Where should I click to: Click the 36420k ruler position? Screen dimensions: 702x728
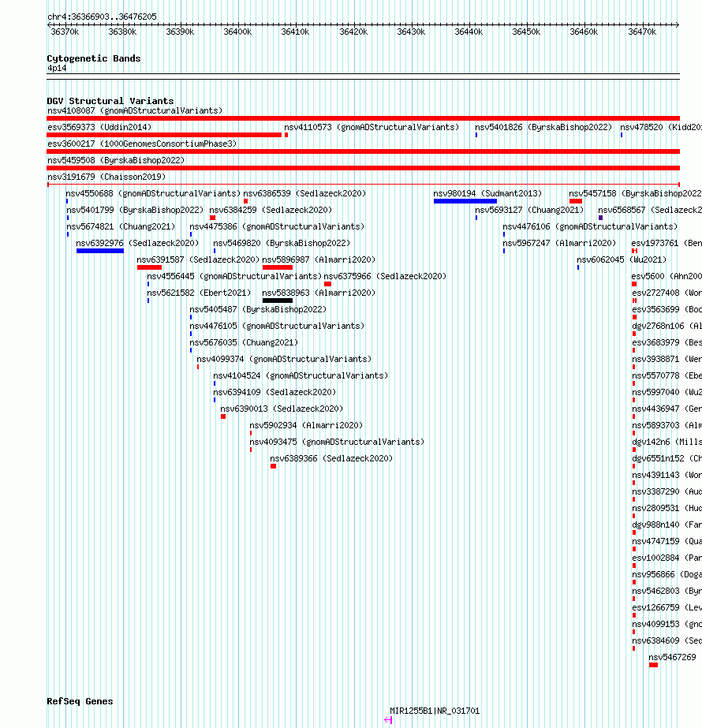click(x=353, y=32)
